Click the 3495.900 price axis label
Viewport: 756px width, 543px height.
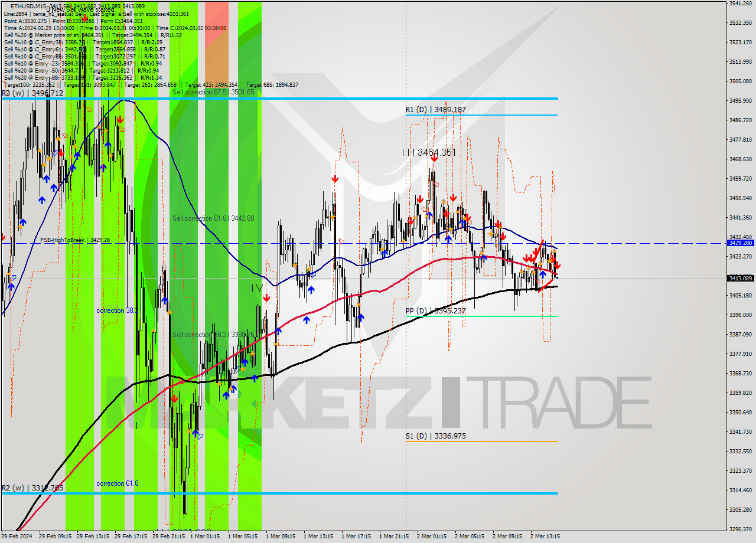tap(740, 101)
